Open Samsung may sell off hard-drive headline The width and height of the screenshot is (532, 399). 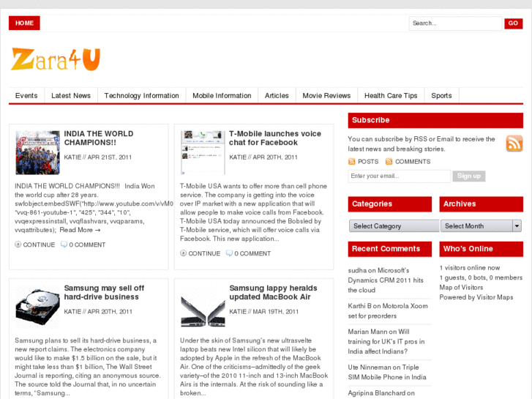pos(104,292)
